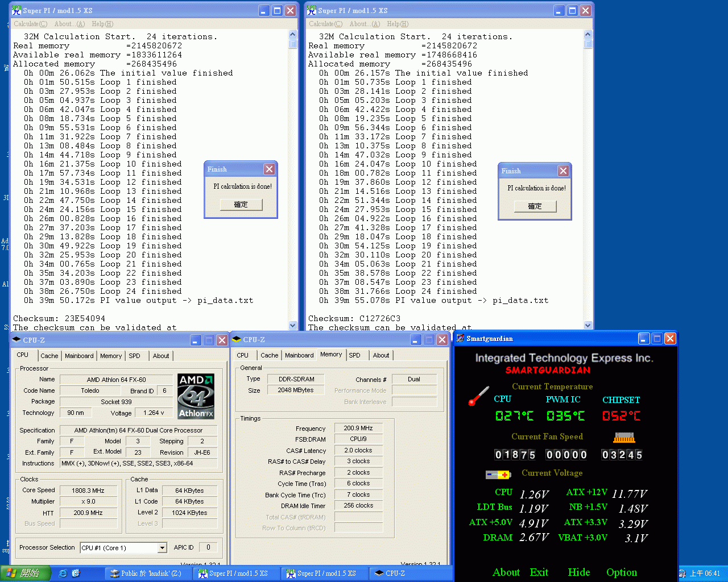Open About menu in right Super PI
The image size is (728, 582).
[x=365, y=24]
